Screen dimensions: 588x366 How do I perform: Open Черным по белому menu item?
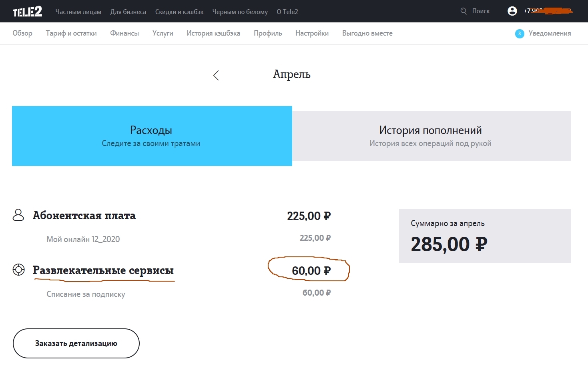240,12
